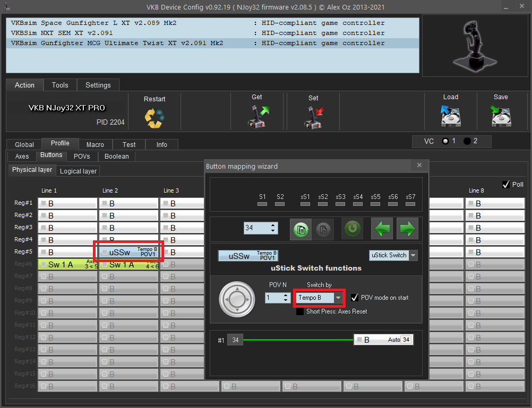Click the joystick device picture
This screenshot has height=408, width=532.
(475, 45)
